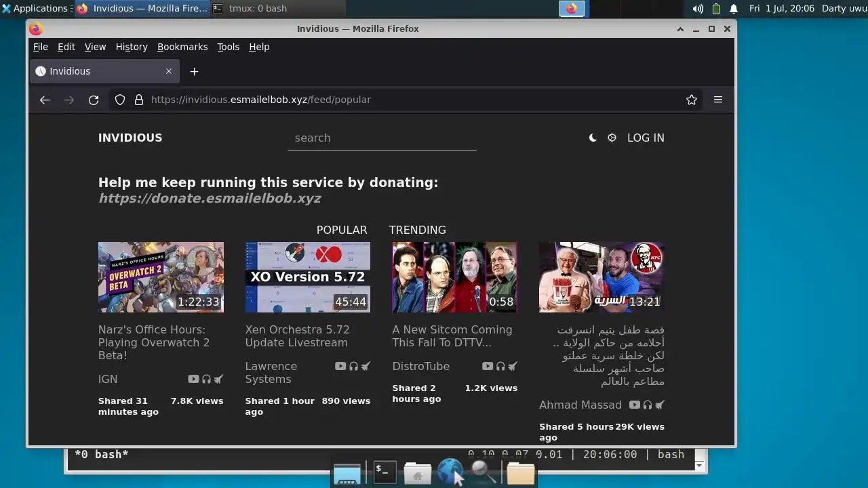
Task: Close the Invidious tab
Action: (169, 71)
